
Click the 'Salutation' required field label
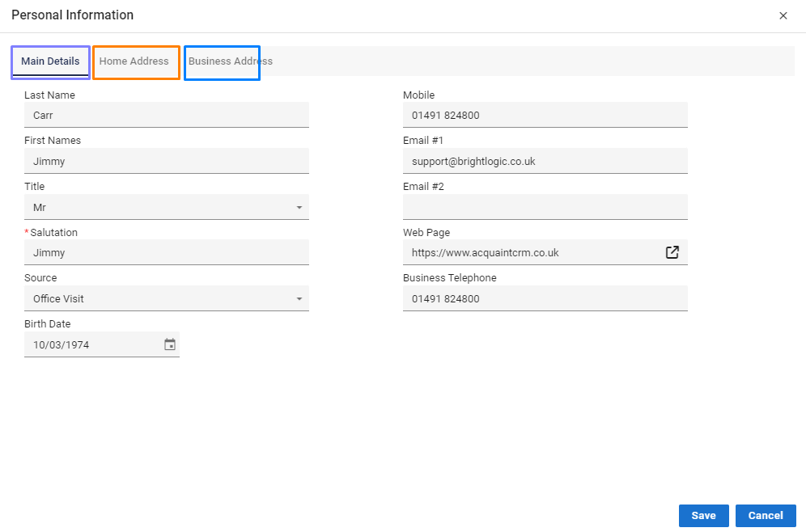click(51, 233)
